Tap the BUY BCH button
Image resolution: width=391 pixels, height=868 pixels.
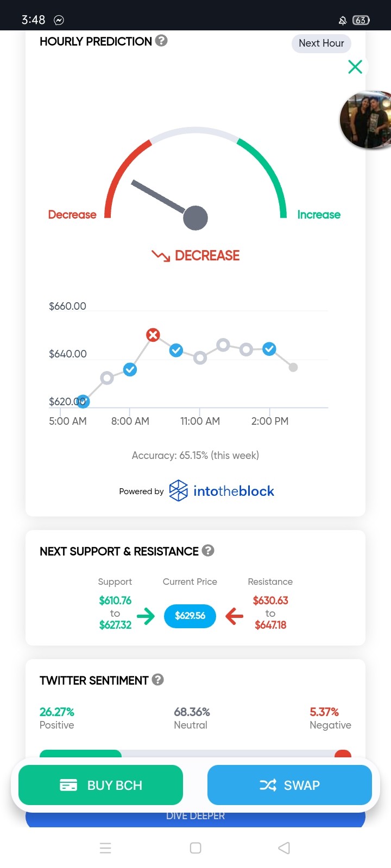tap(100, 785)
